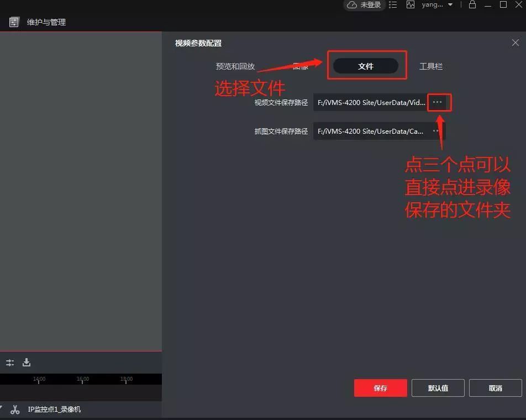The width and height of the screenshot is (526, 420).
Task: Expand the yang... user dropdown
Action: click(x=450, y=5)
